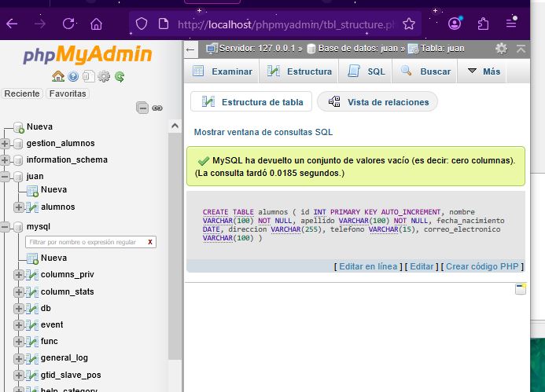Screen dimensions: 545x392
Task: Click the browser bookmark star icon
Action: click(409, 24)
